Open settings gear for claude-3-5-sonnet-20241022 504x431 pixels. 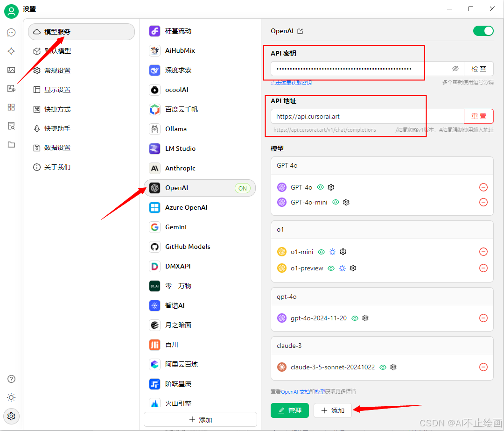pos(393,367)
